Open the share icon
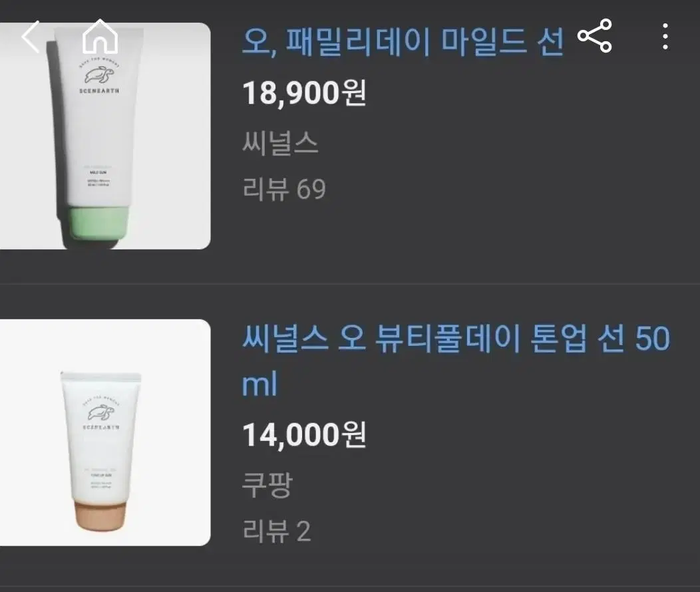 [595, 36]
